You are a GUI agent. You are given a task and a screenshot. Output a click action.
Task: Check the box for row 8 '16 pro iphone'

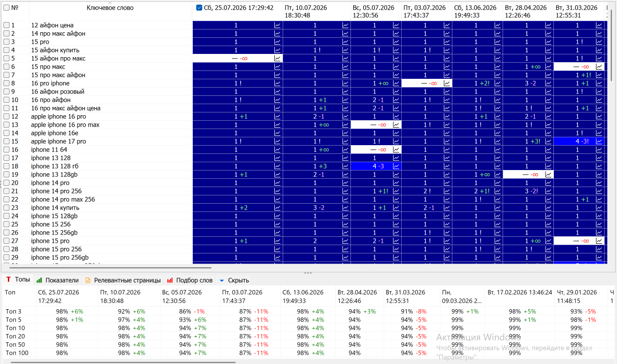(6, 83)
